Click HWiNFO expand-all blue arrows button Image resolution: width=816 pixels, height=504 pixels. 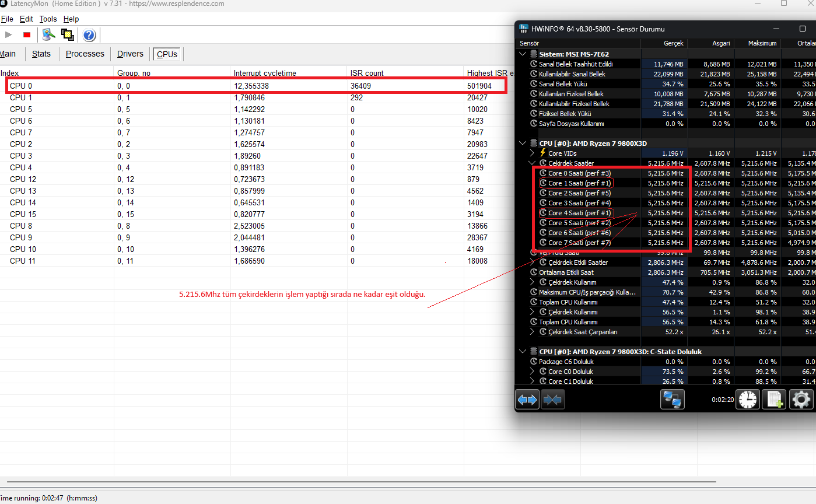527,400
